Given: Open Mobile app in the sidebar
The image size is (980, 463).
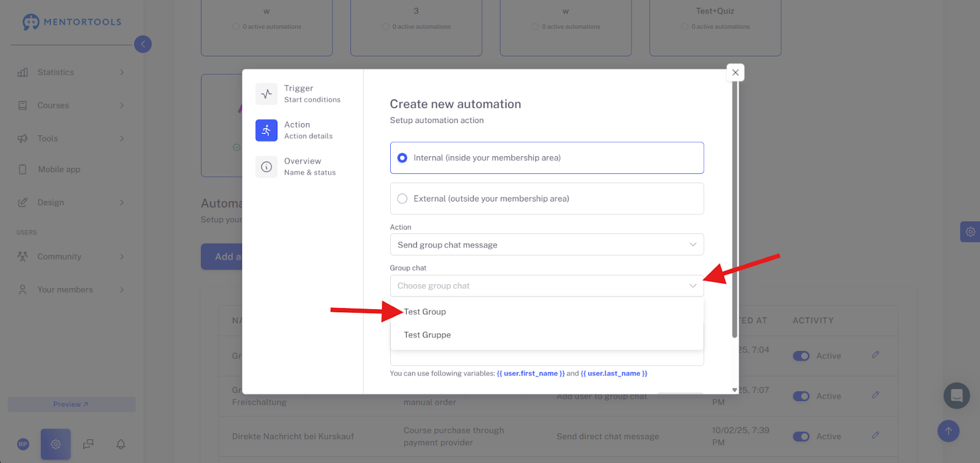Looking at the screenshot, I should (59, 170).
